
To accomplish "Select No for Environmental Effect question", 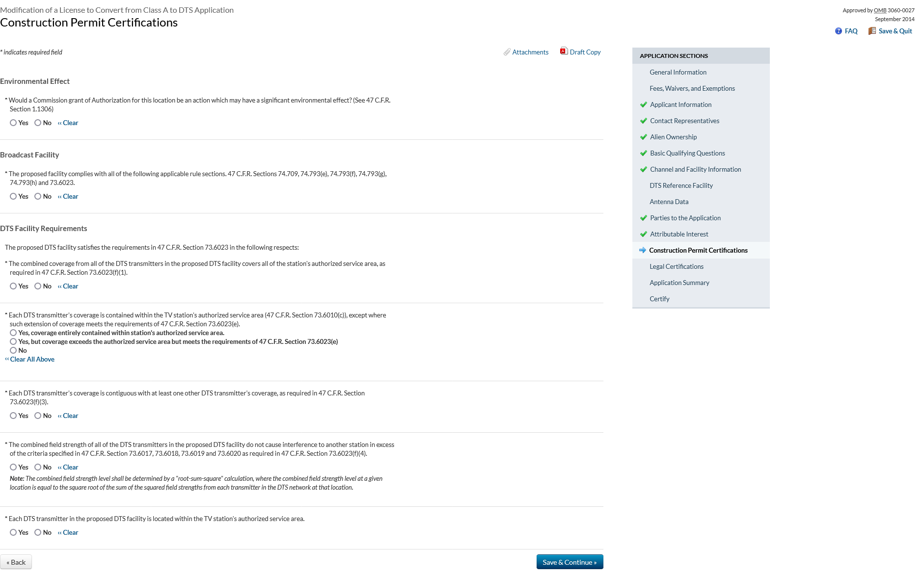I will tap(38, 123).
